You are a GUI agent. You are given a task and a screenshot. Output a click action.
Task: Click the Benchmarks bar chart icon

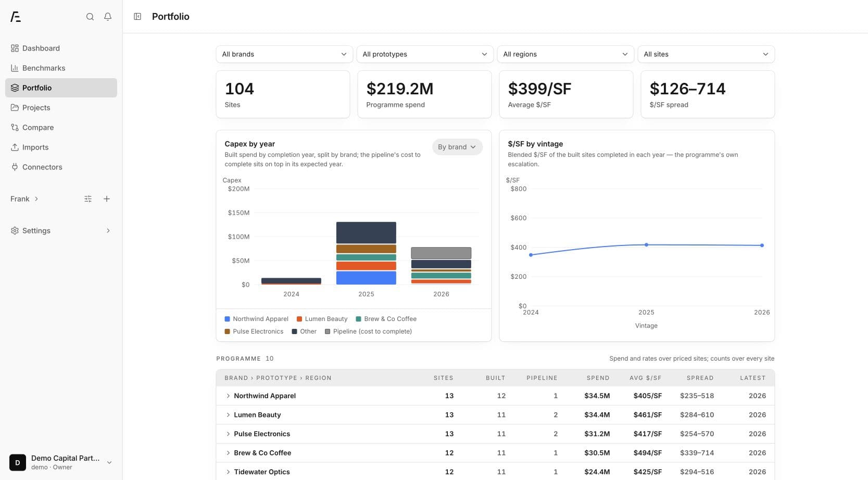15,68
